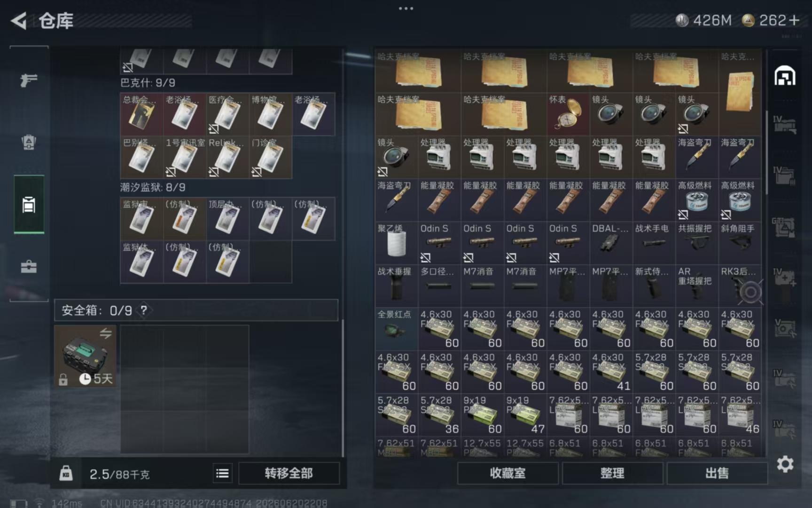Open the backpack gear tab
This screenshot has height=508, width=812.
(29, 142)
